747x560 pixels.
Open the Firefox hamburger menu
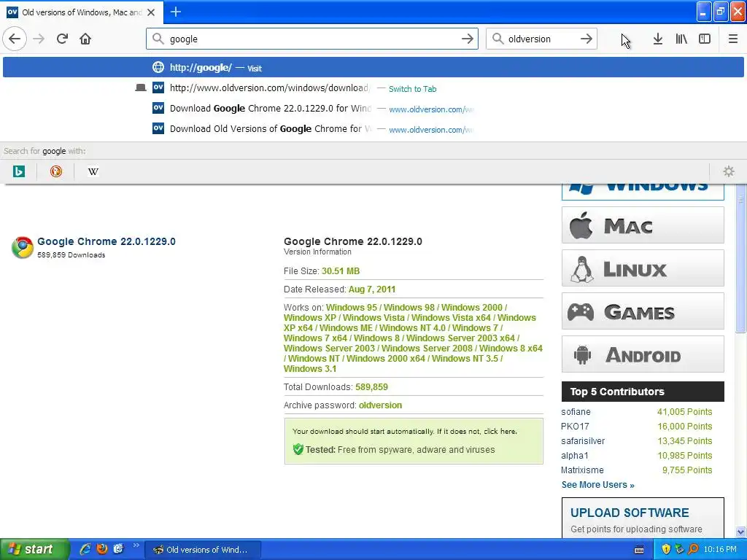733,39
